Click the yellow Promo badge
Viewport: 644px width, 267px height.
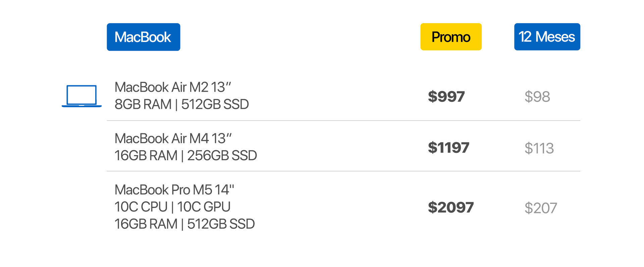click(451, 37)
